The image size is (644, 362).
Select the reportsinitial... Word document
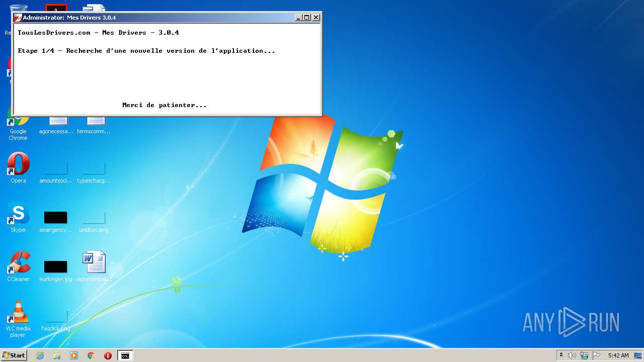pos(94,266)
